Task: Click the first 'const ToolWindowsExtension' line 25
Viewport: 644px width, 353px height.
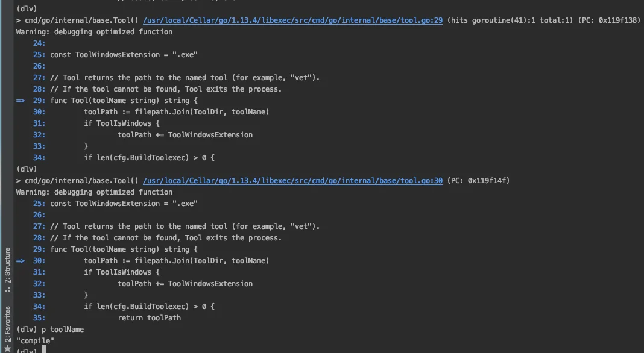Action: click(124, 55)
